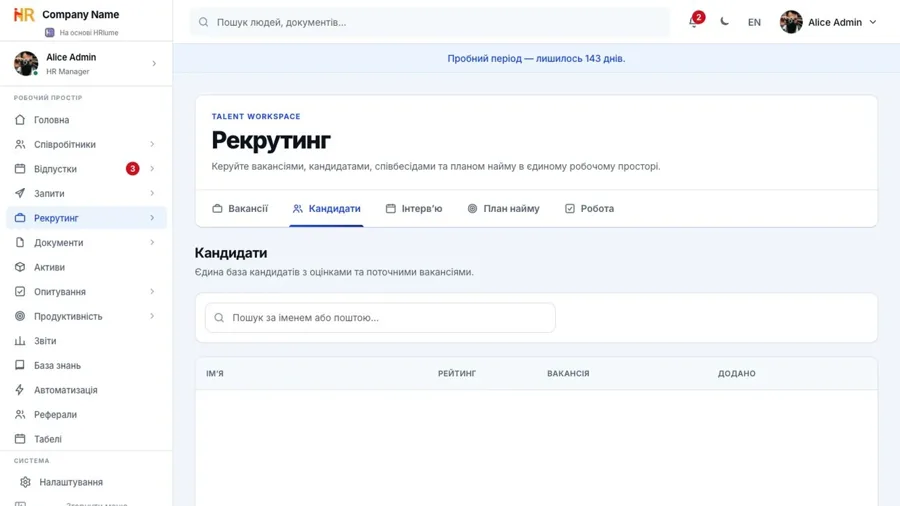Open База знань in sidebar

click(86, 365)
